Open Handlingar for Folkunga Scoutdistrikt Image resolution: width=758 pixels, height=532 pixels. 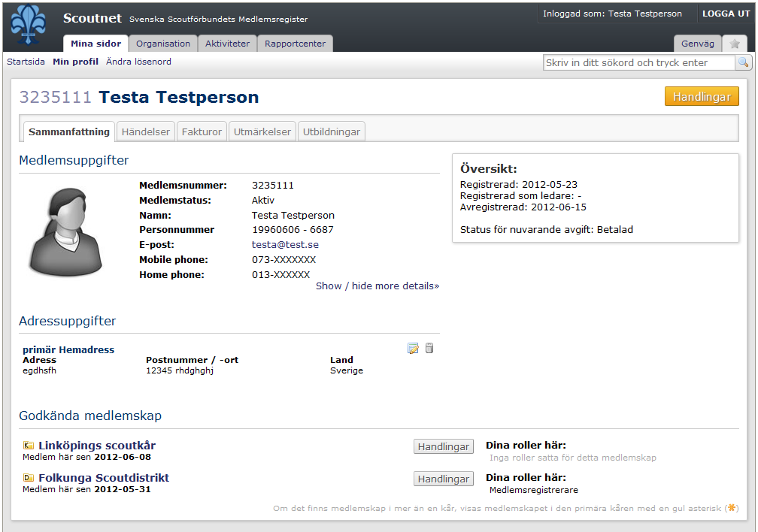pyautogui.click(x=444, y=479)
